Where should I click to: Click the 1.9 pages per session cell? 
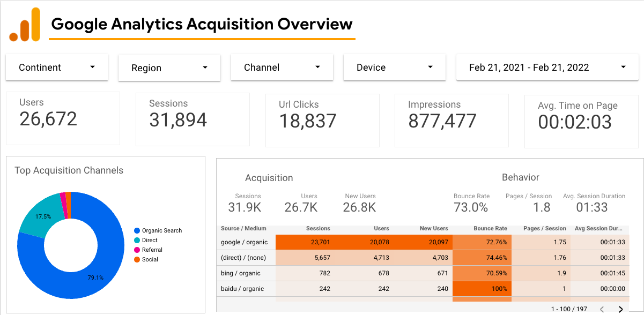(541, 273)
